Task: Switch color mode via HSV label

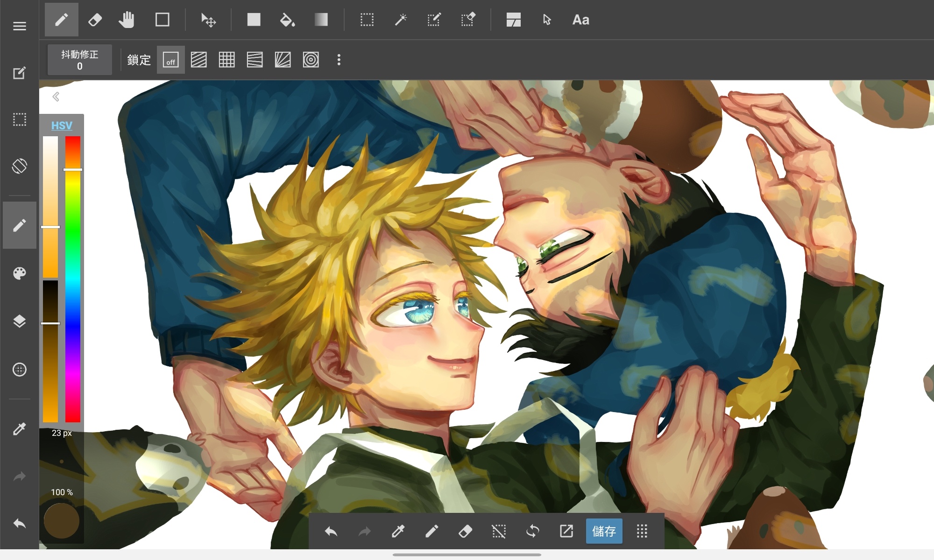Action: pos(62,125)
